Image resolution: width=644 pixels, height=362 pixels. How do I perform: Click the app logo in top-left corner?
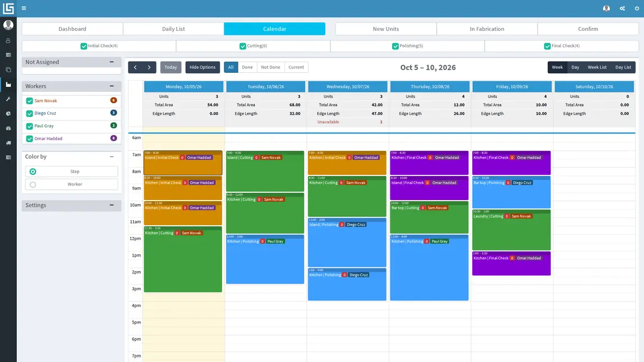point(8,8)
